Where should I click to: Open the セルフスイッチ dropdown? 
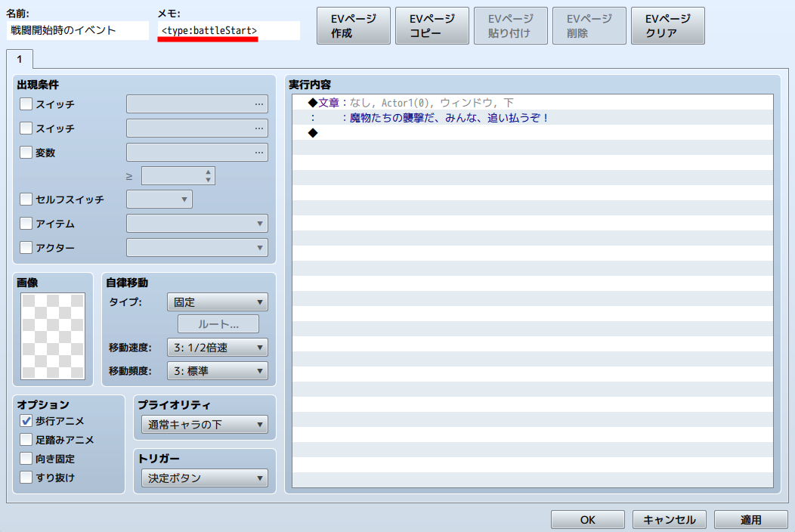(x=159, y=199)
